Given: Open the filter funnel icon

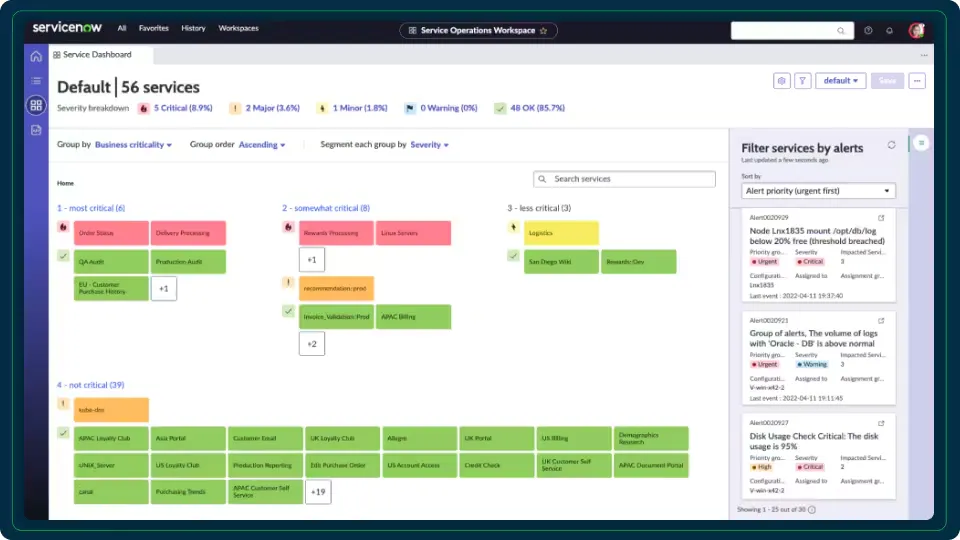Looking at the screenshot, I should (x=803, y=81).
